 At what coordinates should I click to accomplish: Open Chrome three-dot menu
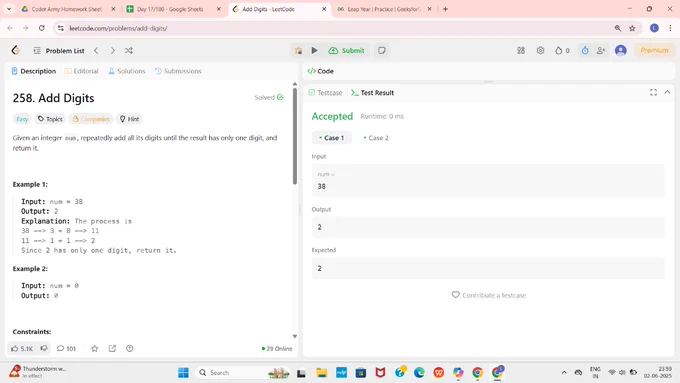click(670, 28)
